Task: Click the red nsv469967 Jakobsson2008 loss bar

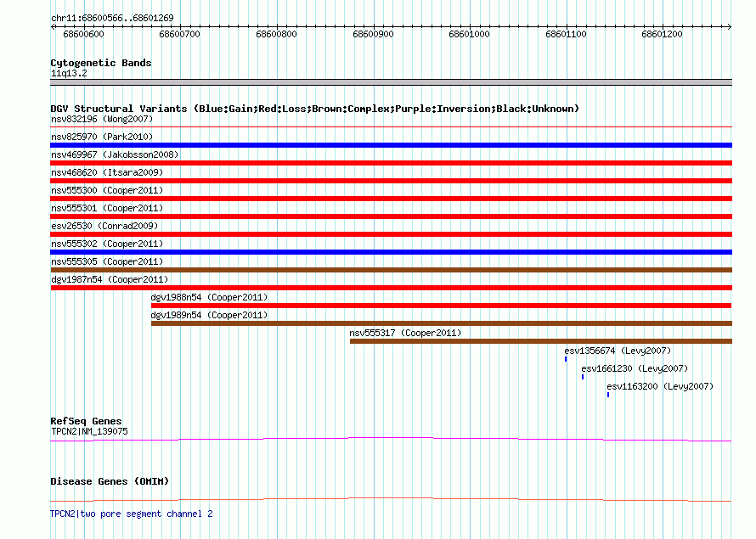Action: tap(391, 163)
